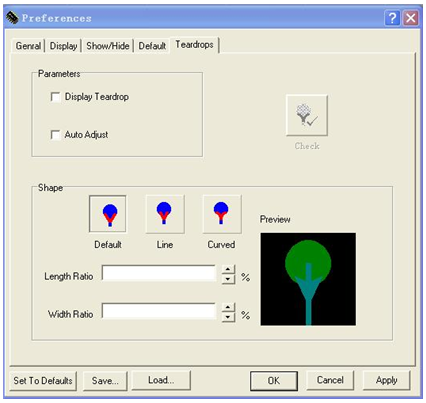The image size is (426, 403).
Task: Click the Set To Defaults button
Action: 43,381
